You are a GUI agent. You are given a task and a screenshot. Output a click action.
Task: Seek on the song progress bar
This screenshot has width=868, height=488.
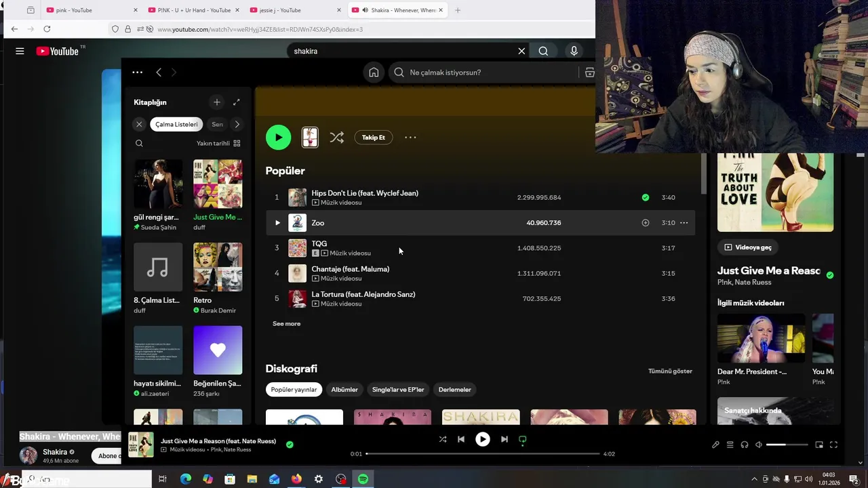pos(483,453)
